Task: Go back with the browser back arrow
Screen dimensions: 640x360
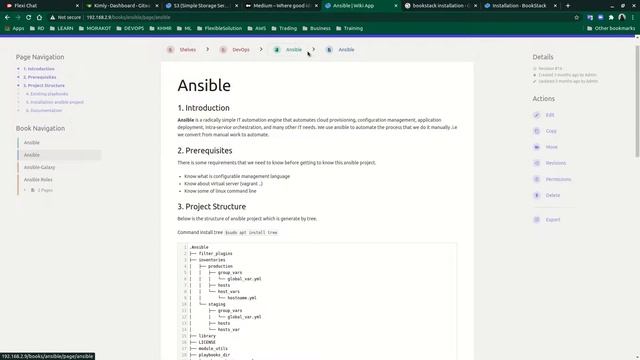Action: pyautogui.click(x=7, y=18)
